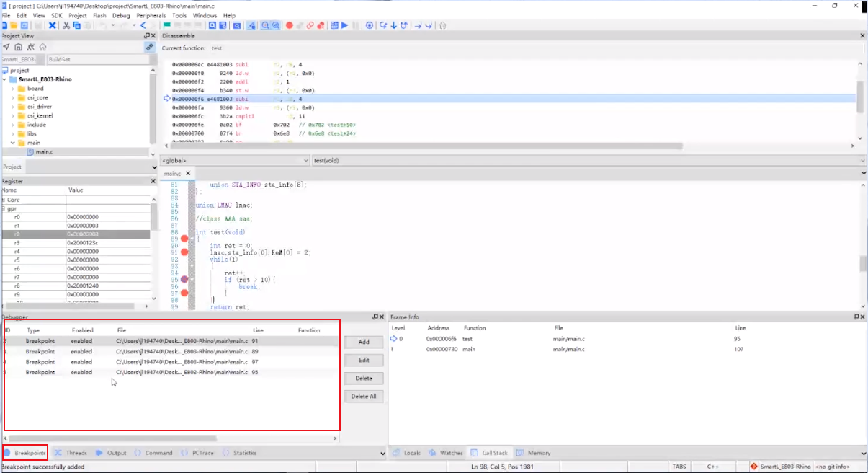Toggle the breakpoint marker on line 89
Viewport: 868px width, 473px height.
point(184,239)
